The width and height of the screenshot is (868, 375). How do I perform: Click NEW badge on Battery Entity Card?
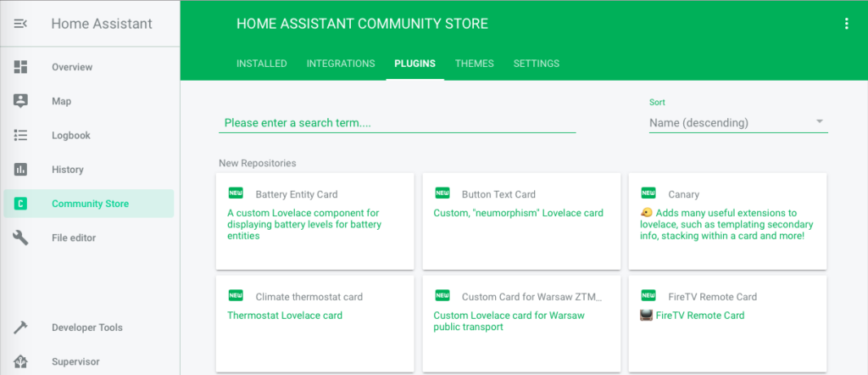[x=236, y=193]
